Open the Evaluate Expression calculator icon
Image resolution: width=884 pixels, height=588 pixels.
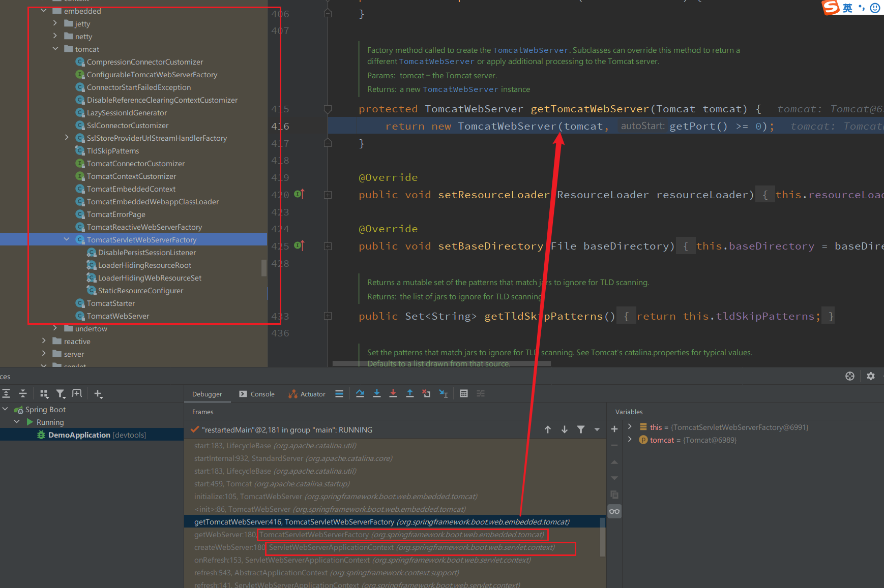[464, 393]
